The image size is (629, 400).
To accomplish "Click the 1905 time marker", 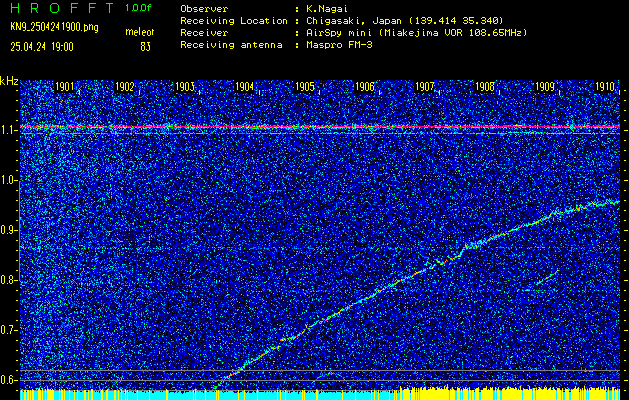I will [304, 87].
